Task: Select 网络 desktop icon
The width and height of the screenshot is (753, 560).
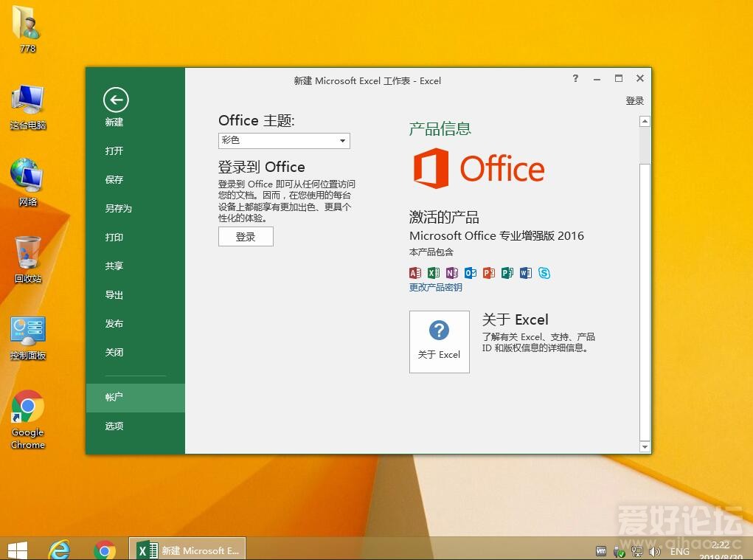Action: coord(27,182)
